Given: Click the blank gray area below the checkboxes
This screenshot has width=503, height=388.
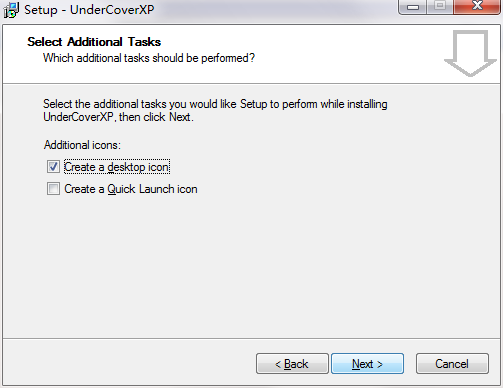Looking at the screenshot, I should pyautogui.click(x=251, y=267).
